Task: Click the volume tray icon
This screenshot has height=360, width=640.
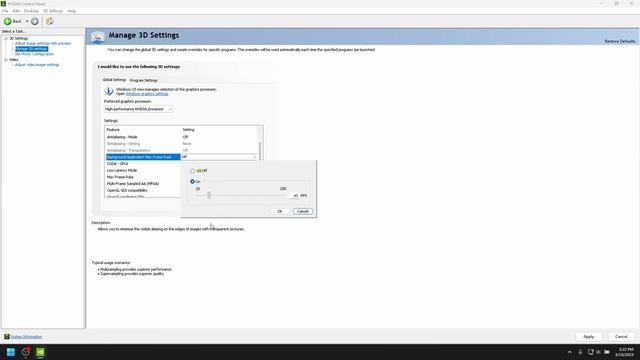Action: 598,352
